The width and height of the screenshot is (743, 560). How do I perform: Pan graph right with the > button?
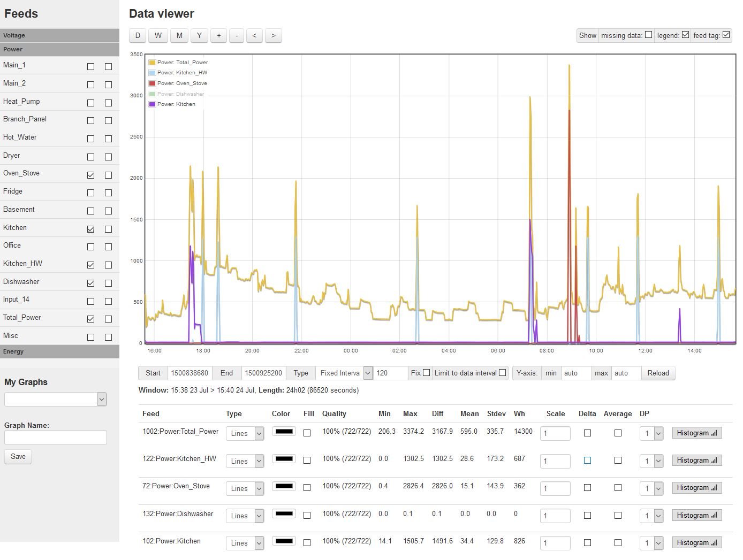(x=273, y=36)
